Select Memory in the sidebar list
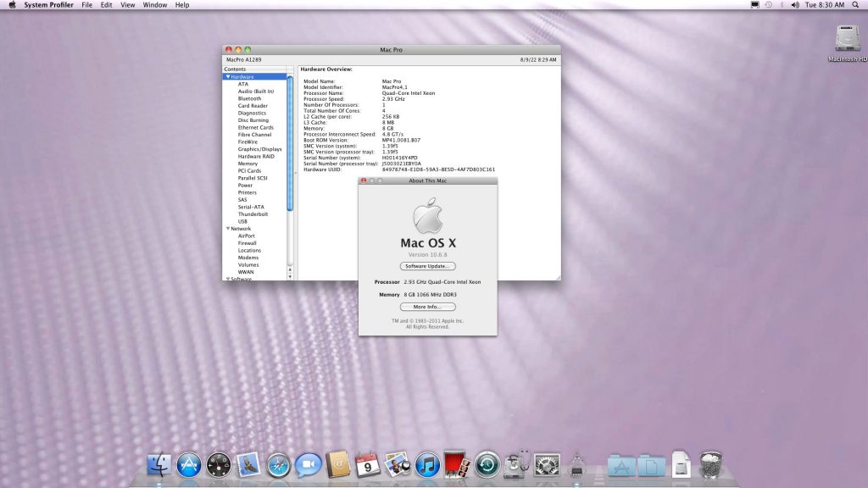The image size is (868, 488). tap(248, 164)
